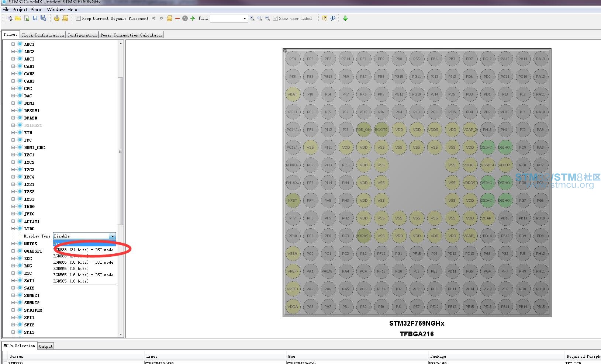
Task: Click the Save Project As icon
Action: tap(44, 18)
